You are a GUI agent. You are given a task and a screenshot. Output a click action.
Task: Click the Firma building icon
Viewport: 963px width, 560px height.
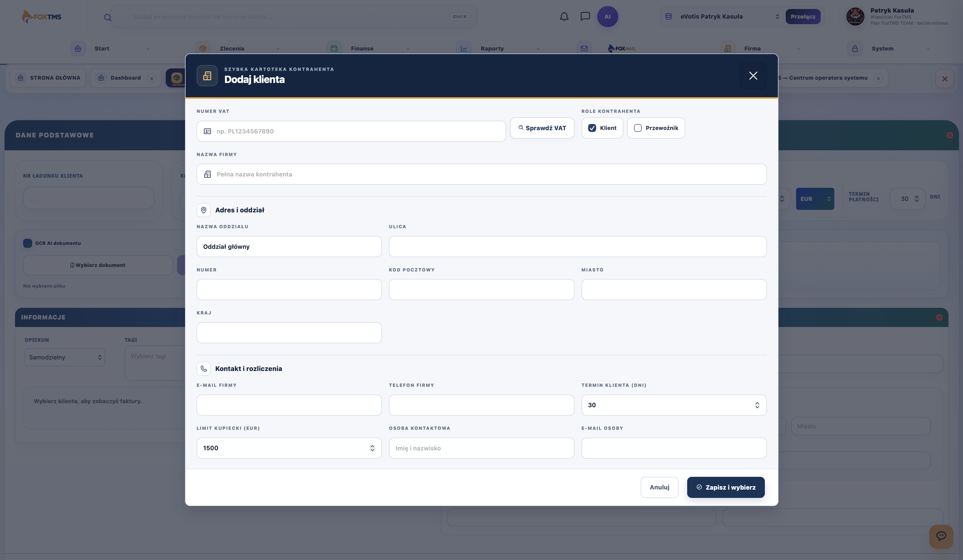pos(727,49)
